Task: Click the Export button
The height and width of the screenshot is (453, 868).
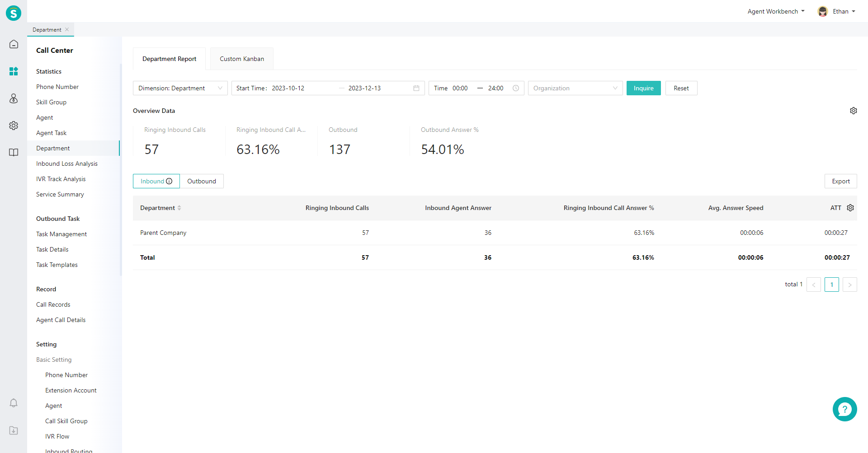Action: (x=841, y=181)
